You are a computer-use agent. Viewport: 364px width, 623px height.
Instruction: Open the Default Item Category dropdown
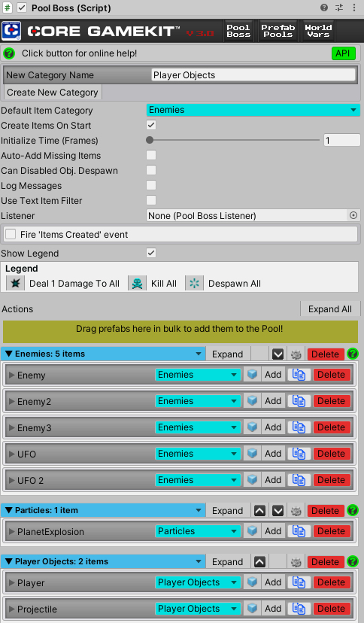point(253,110)
